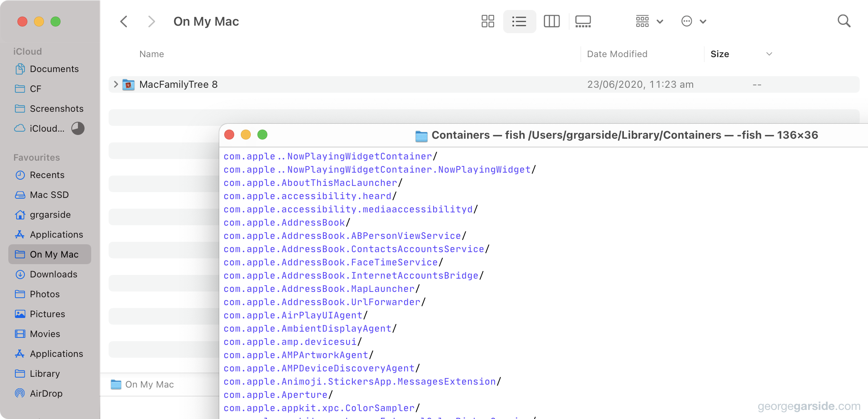868x419 pixels.
Task: Click On My Mac in path bar
Action: (142, 385)
